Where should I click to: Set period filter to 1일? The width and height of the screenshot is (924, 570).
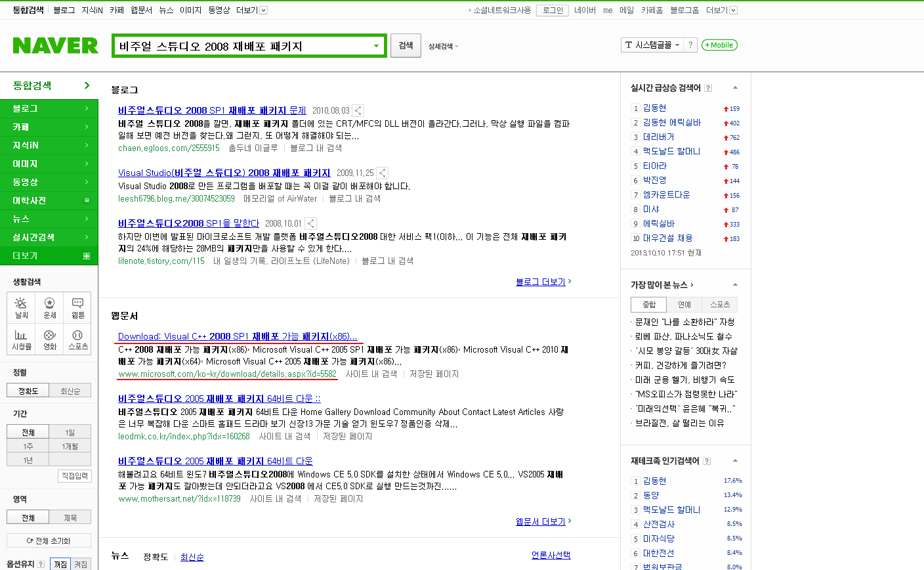(x=70, y=432)
